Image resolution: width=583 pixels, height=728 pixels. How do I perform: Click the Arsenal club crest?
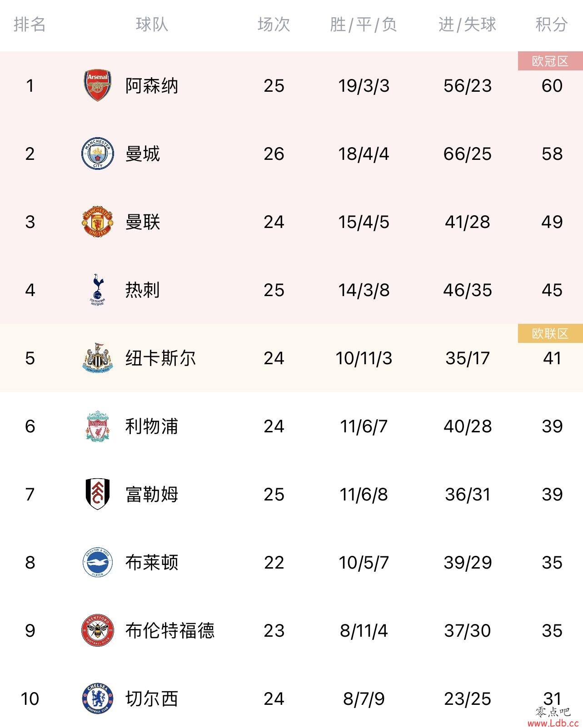tap(98, 85)
